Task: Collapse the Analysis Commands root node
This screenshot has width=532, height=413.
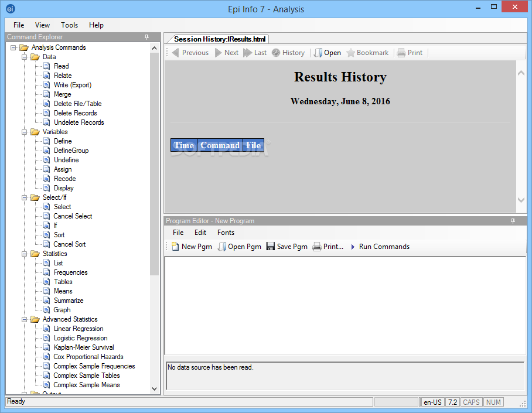Action: coord(13,47)
